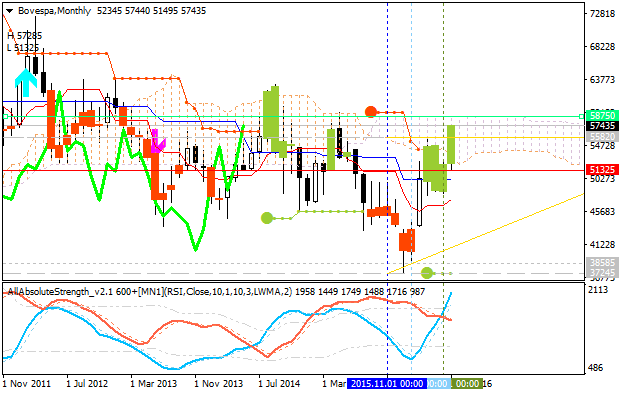Click the yellow rising trendline
The width and height of the screenshot is (624, 395).
click(486, 234)
